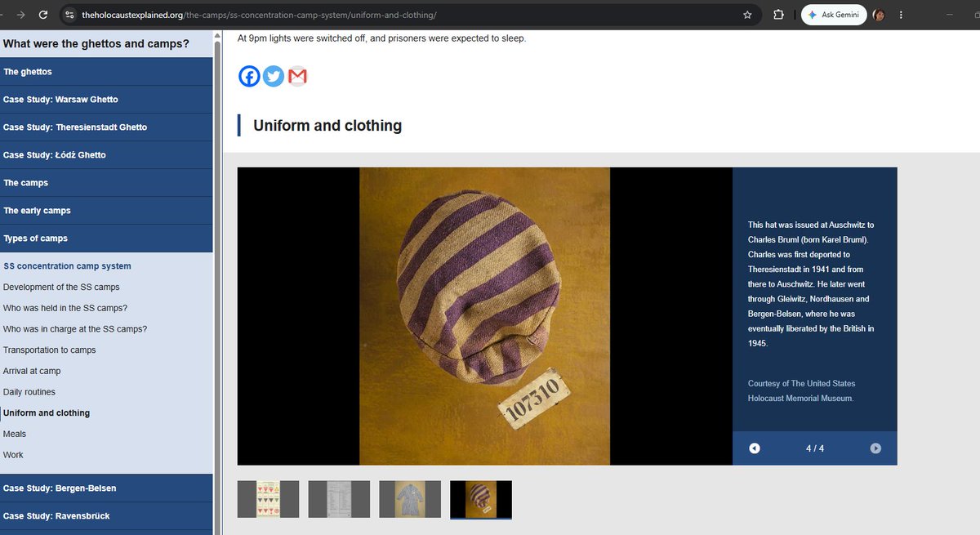This screenshot has height=535, width=980.
Task: Open Case Study: Warsaw Ghetto
Action: (x=106, y=100)
